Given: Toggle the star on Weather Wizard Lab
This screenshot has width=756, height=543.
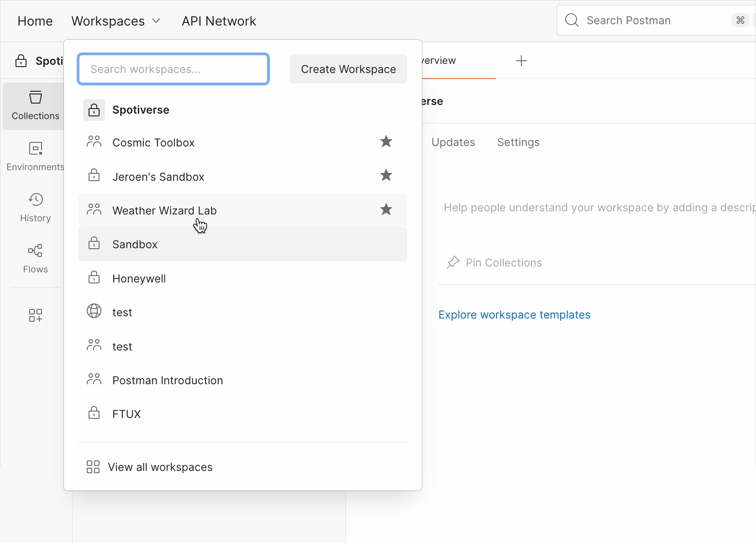Looking at the screenshot, I should click(386, 210).
